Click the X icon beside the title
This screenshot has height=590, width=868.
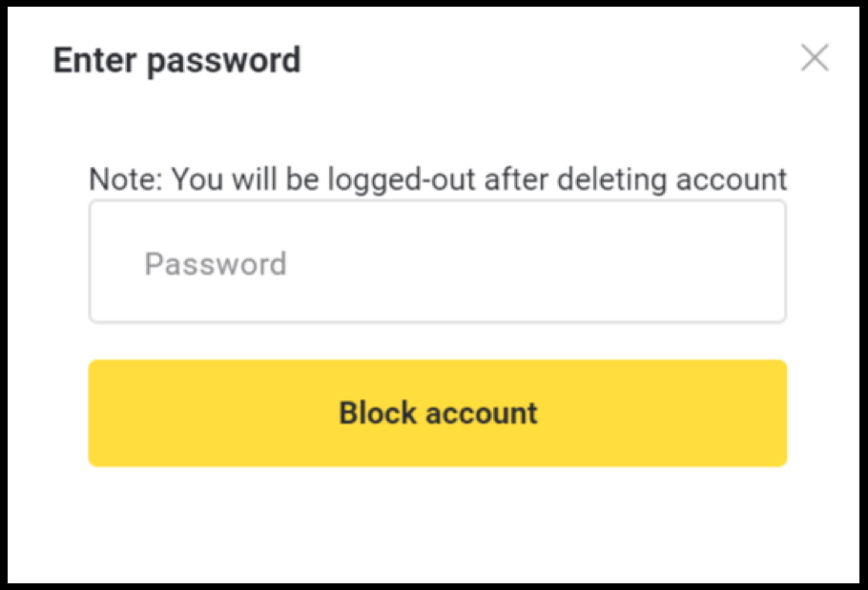tap(815, 57)
